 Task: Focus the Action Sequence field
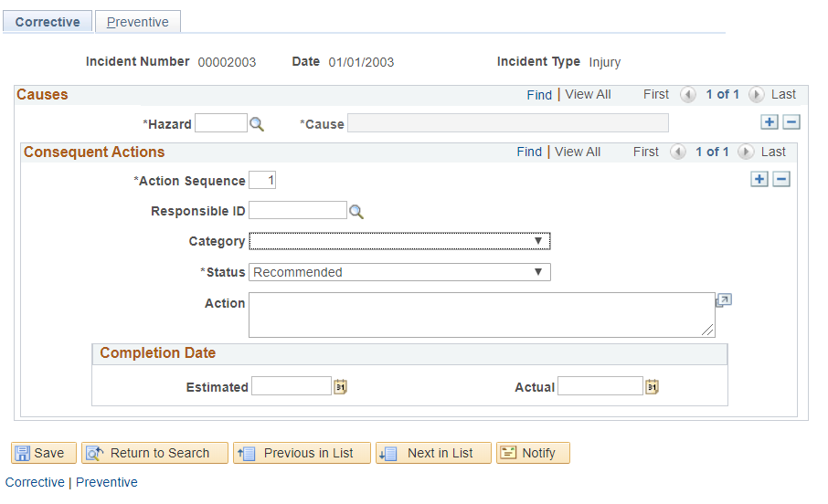(x=262, y=180)
